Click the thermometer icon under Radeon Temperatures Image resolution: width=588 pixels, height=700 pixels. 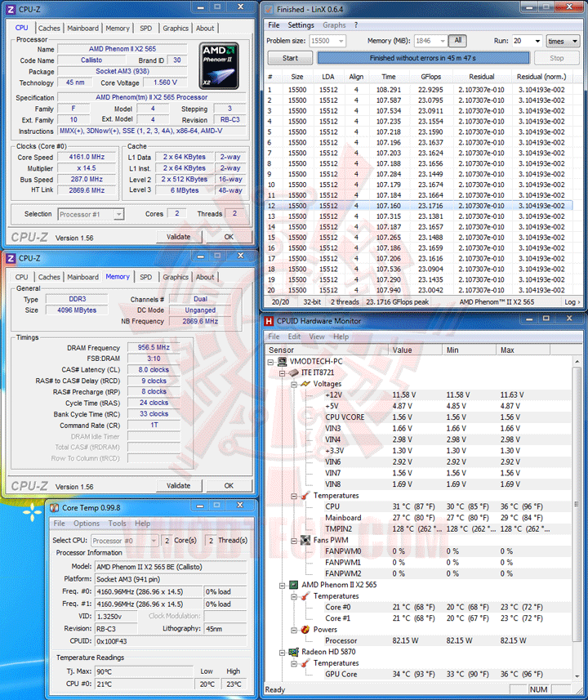(305, 663)
